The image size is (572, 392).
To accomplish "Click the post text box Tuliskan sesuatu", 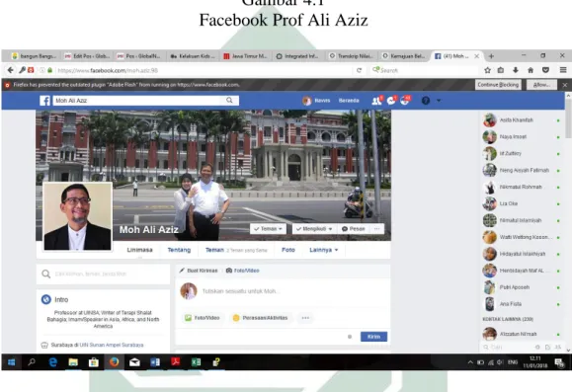I will (241, 291).
